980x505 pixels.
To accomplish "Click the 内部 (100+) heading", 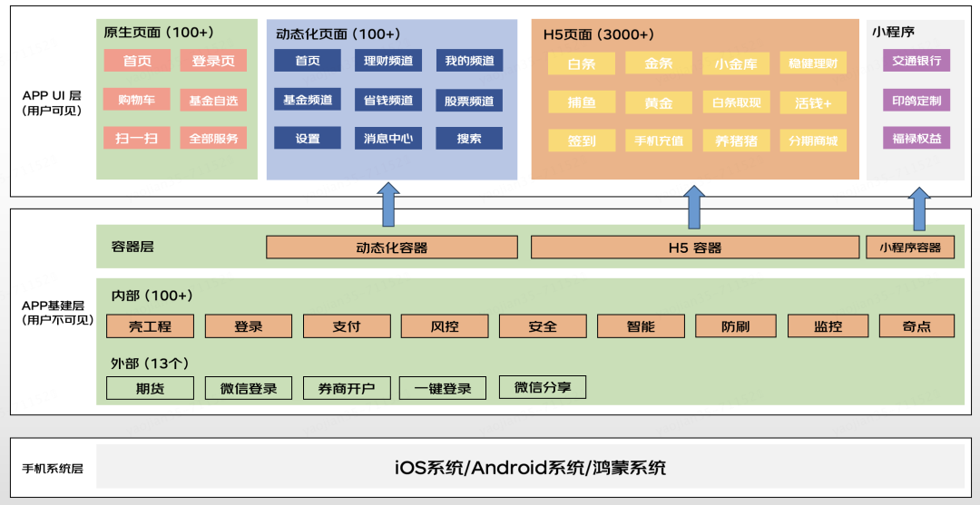I will (152, 296).
